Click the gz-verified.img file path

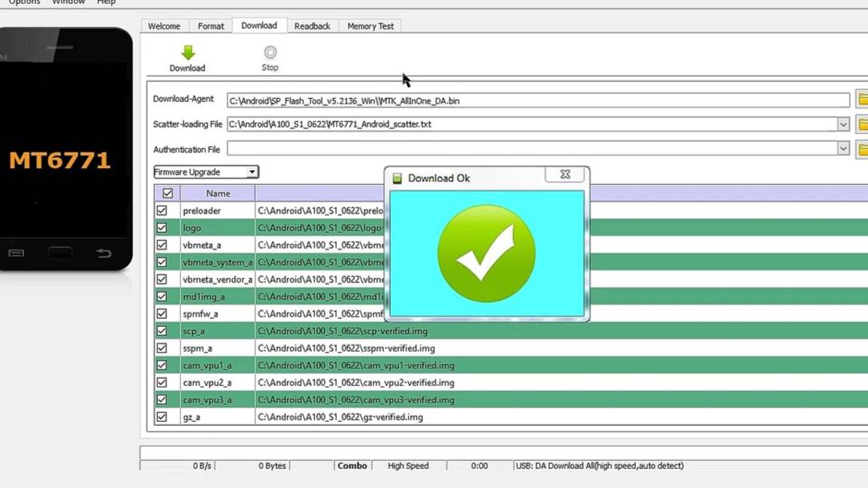click(x=341, y=416)
